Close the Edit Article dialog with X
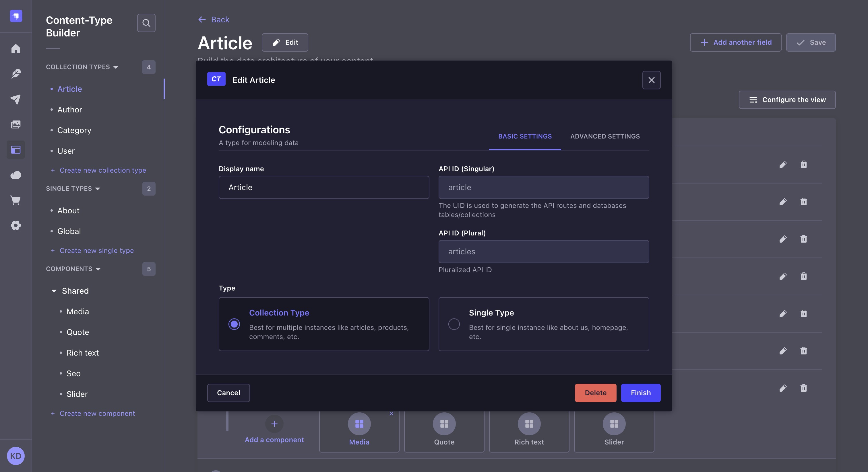868x472 pixels. coord(651,80)
